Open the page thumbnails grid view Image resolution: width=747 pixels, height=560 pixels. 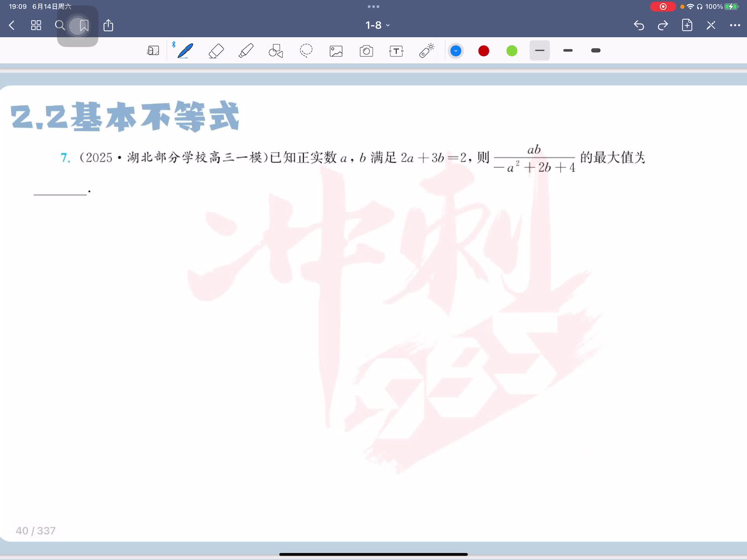(x=36, y=26)
